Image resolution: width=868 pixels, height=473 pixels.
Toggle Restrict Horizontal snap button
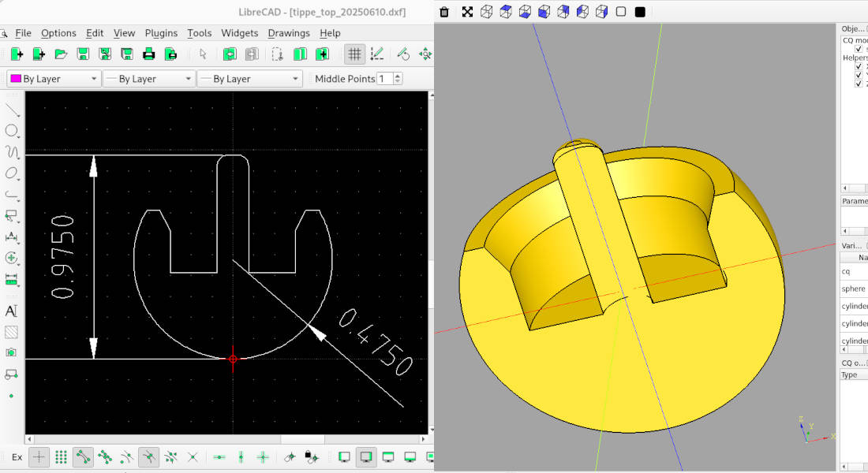(219, 457)
